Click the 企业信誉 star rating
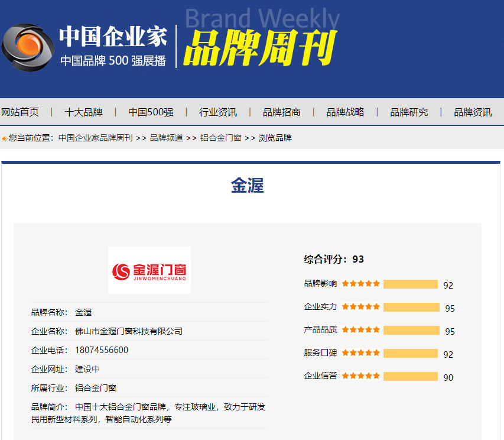The image size is (504, 440). click(x=360, y=376)
